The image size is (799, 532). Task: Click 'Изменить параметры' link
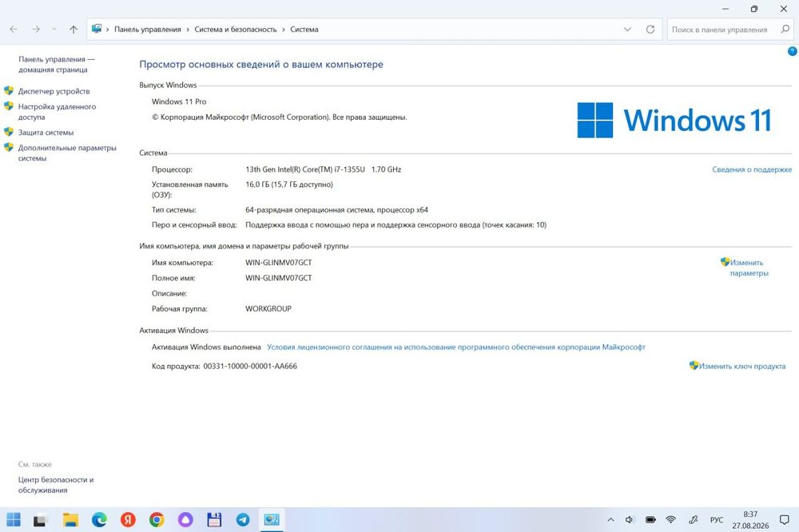click(749, 268)
